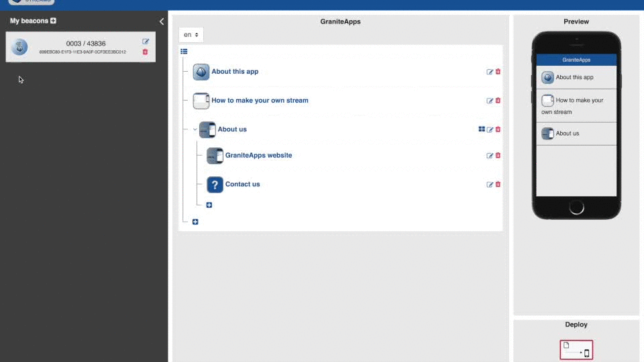This screenshot has height=362, width=644.
Task: Edit How to make your own stream
Action: (x=490, y=101)
